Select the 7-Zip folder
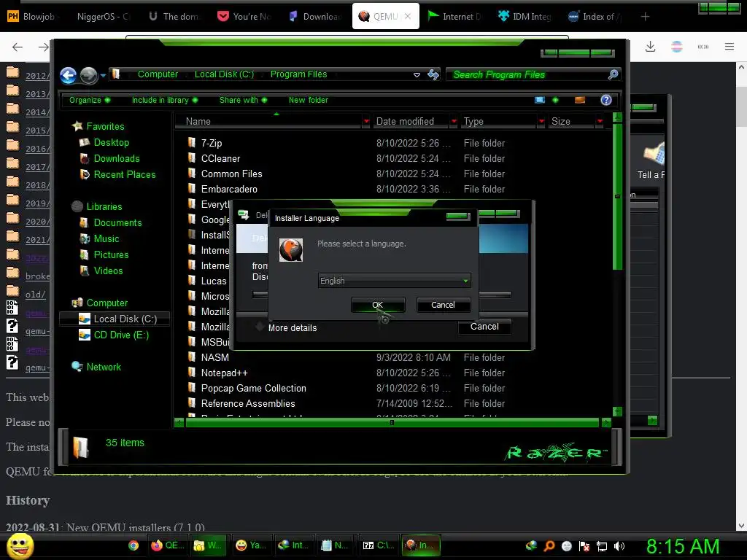747x560 pixels. coord(211,144)
